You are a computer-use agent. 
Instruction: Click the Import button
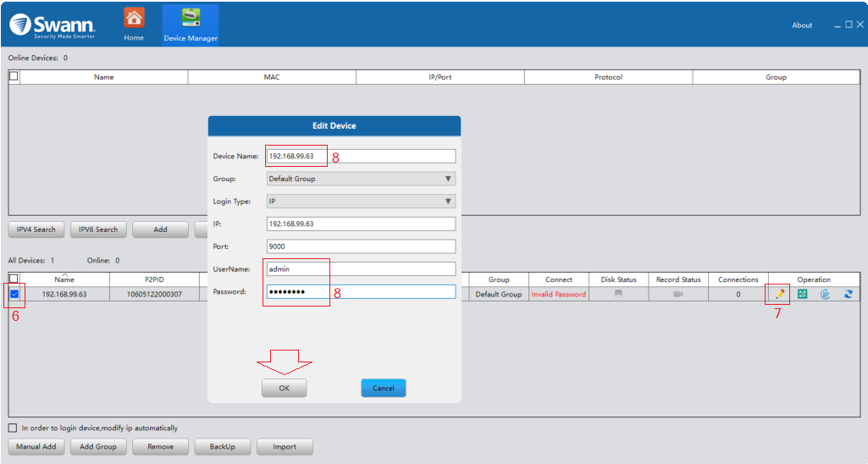point(285,447)
